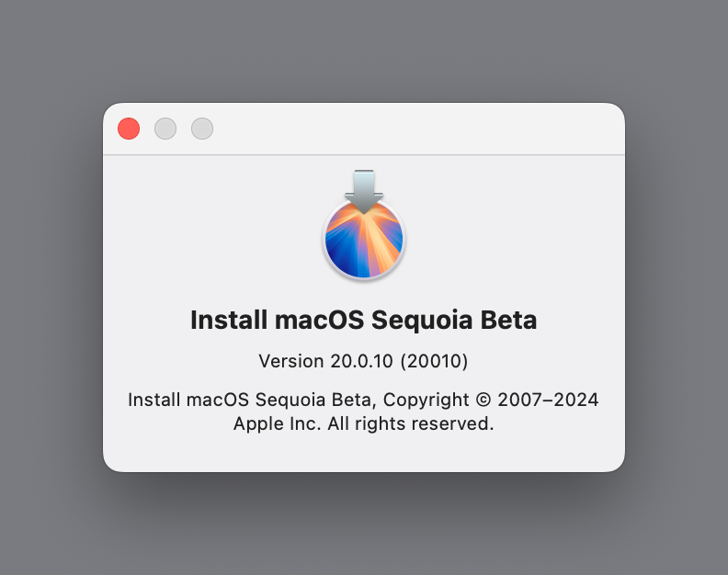Click the "Version 20.0.10" text
728x575 pixels.
point(326,361)
